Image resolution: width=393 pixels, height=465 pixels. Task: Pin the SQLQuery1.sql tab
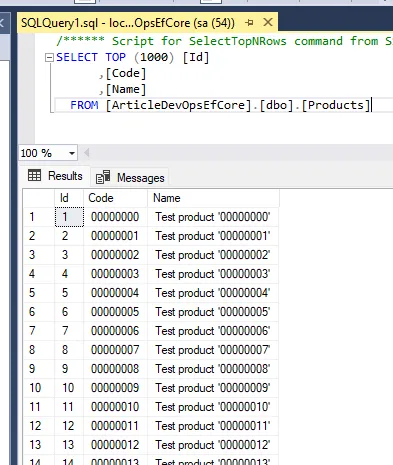249,23
